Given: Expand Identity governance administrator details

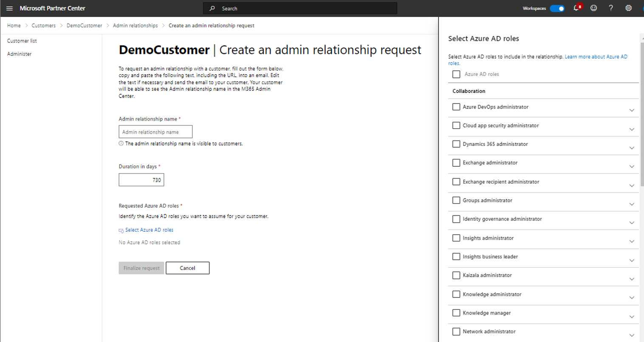Looking at the screenshot, I should click(x=632, y=223).
